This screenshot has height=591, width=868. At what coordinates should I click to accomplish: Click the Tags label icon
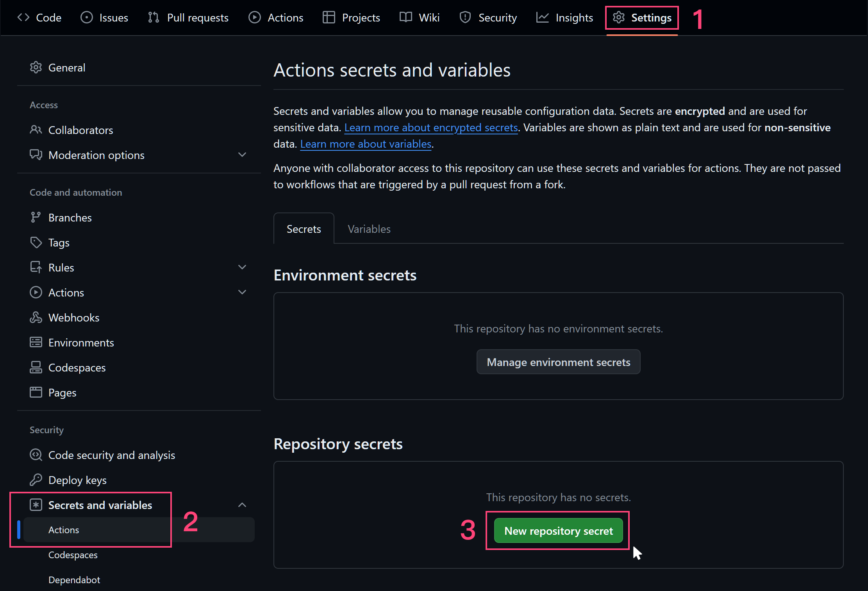[36, 243]
